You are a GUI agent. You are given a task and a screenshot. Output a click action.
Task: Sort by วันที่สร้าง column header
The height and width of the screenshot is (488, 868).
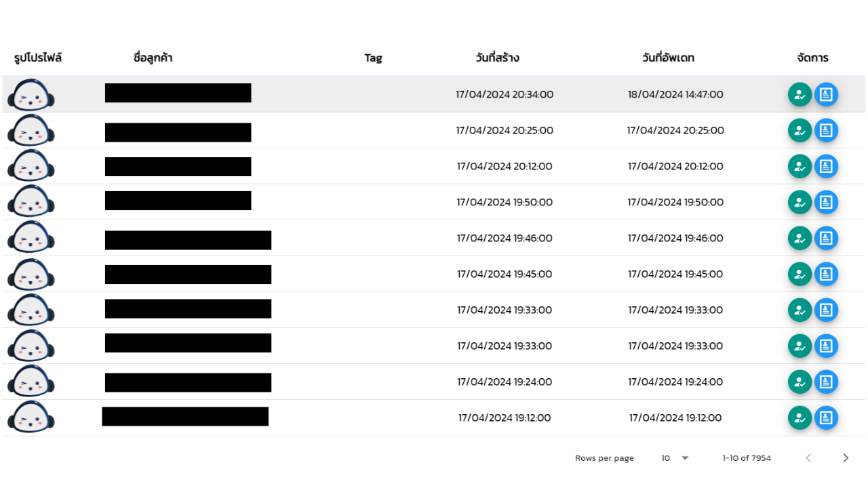(498, 58)
